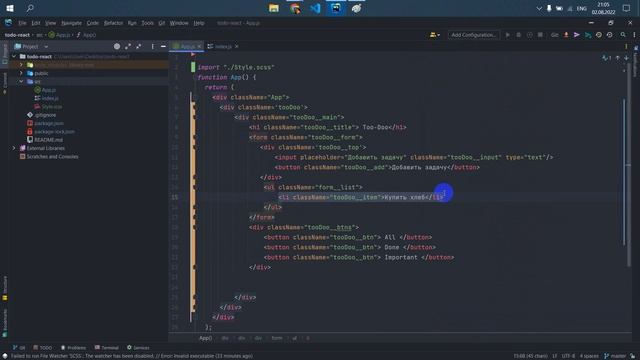Expand the public folder

21,73
